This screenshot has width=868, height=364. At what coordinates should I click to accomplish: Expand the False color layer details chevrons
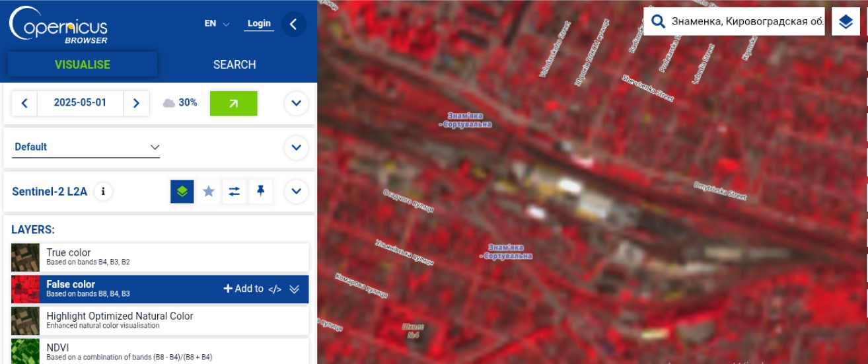[295, 289]
